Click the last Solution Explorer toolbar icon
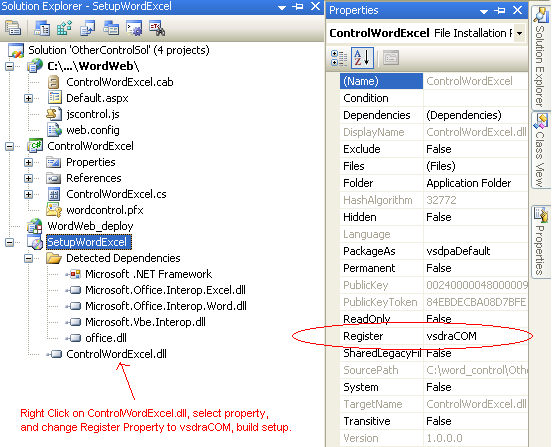This screenshot has height=447, width=553. [x=157, y=28]
